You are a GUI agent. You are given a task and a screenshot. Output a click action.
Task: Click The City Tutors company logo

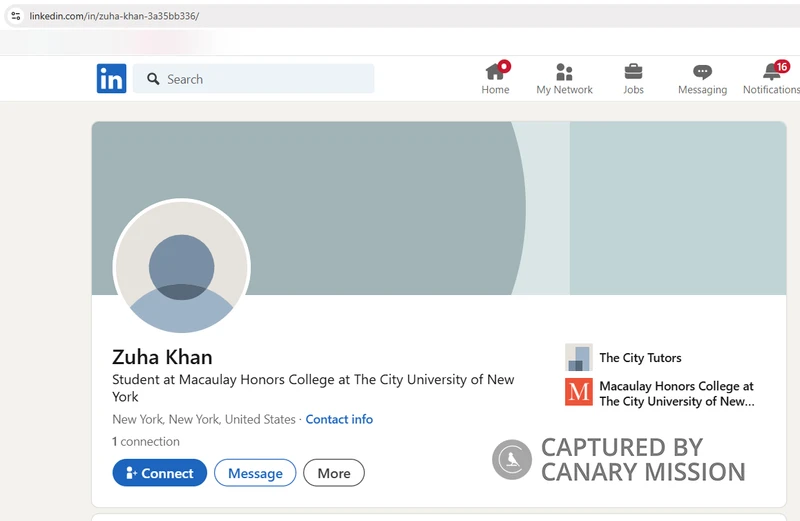click(578, 357)
